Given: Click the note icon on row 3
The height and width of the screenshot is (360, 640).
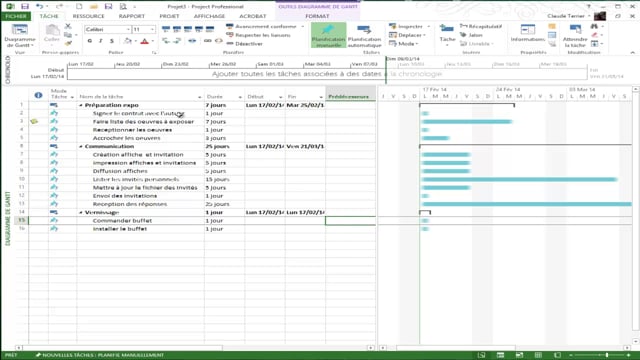Looking at the screenshot, I should (x=34, y=122).
